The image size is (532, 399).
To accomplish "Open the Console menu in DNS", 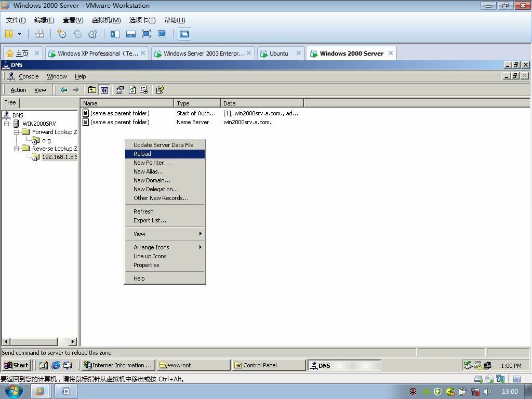I will tap(29, 76).
